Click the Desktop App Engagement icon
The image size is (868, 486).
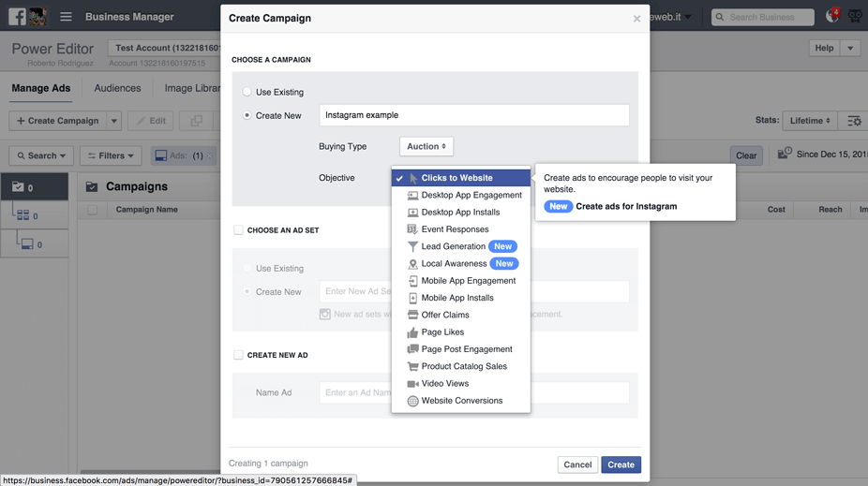click(x=412, y=195)
